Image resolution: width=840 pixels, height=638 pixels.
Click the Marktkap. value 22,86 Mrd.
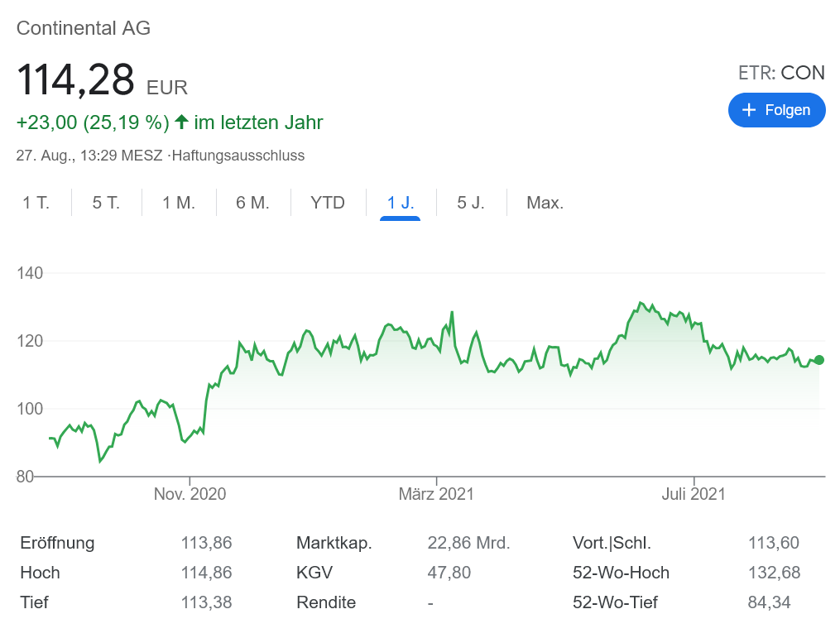tap(468, 543)
